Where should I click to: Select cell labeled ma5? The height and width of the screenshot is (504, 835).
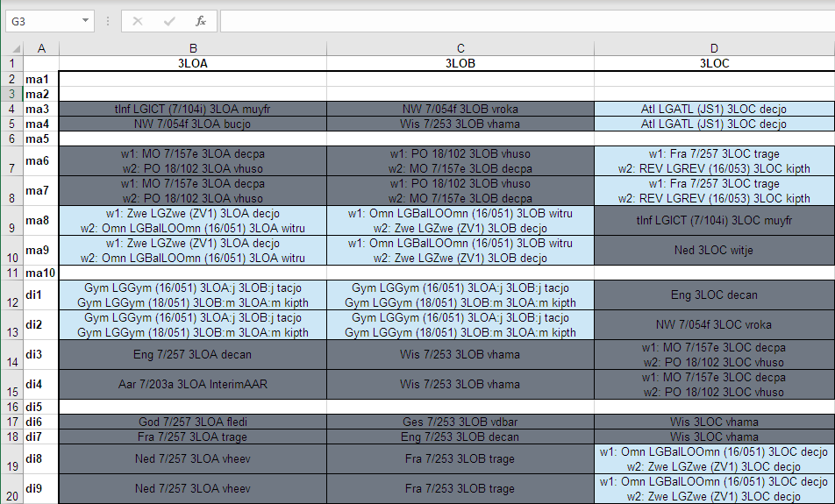pos(41,138)
